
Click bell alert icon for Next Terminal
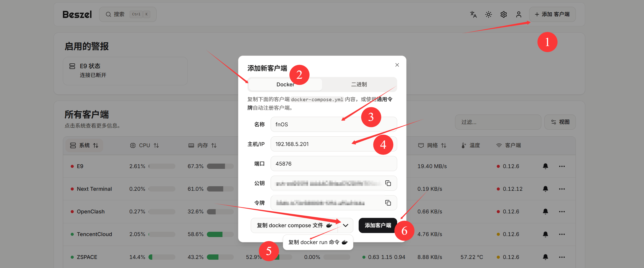pos(545,189)
